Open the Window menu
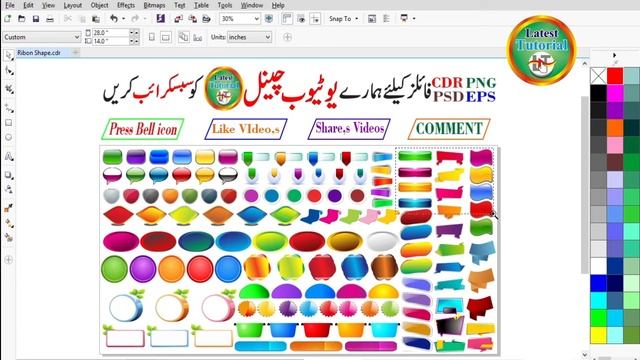The image size is (640, 360). click(252, 5)
